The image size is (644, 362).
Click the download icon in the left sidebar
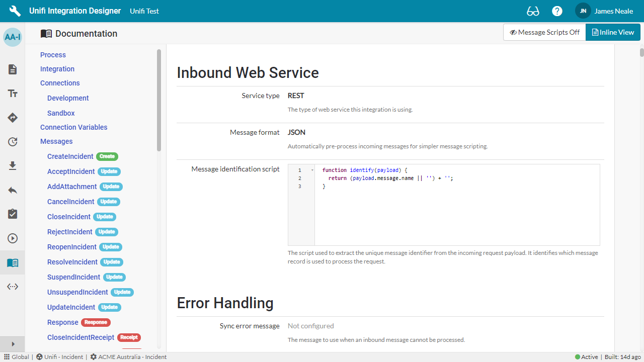[x=12, y=165]
